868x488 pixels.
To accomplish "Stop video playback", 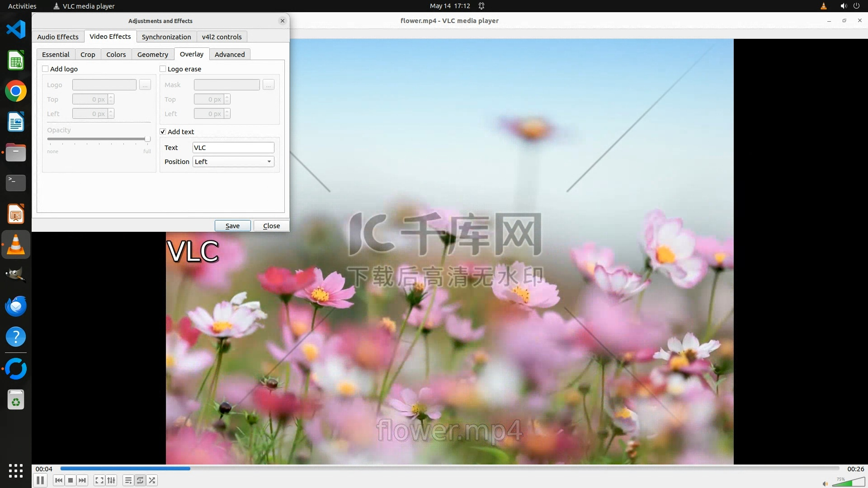I will pyautogui.click(x=71, y=480).
